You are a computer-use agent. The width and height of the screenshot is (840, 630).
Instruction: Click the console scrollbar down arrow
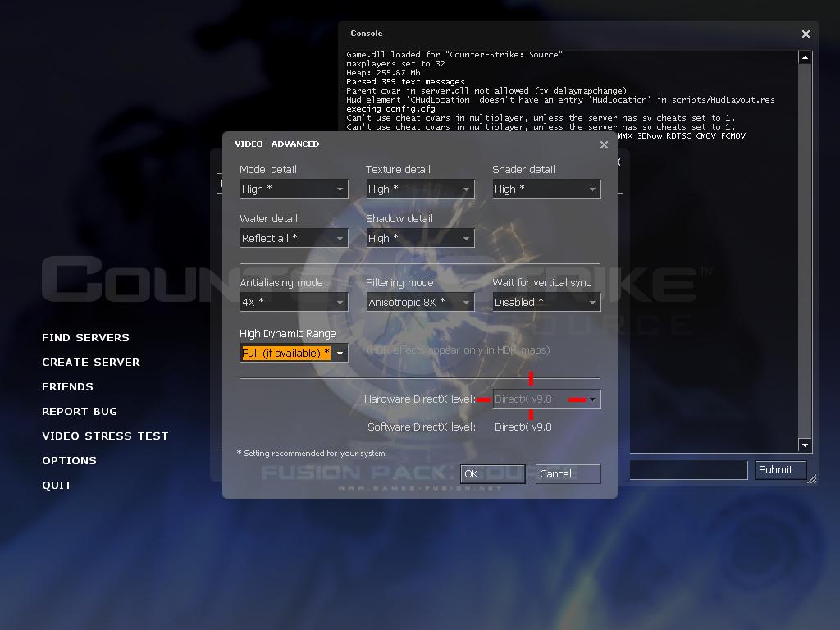coord(806,445)
